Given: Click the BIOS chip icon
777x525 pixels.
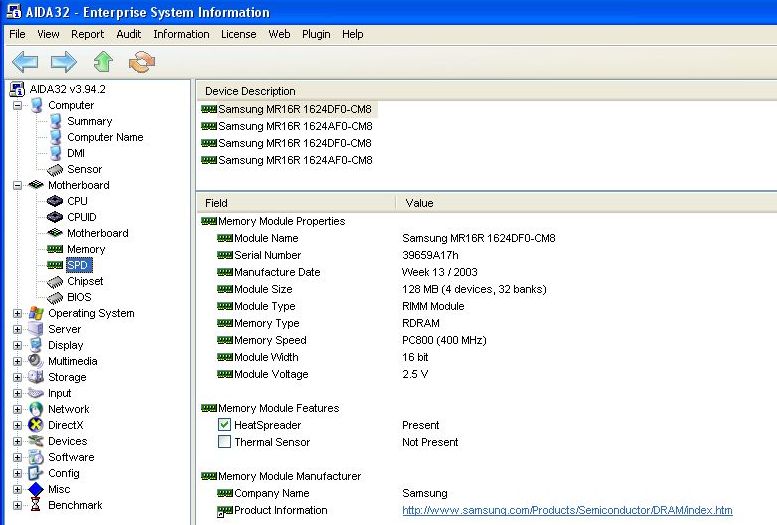Looking at the screenshot, I should [x=55, y=297].
